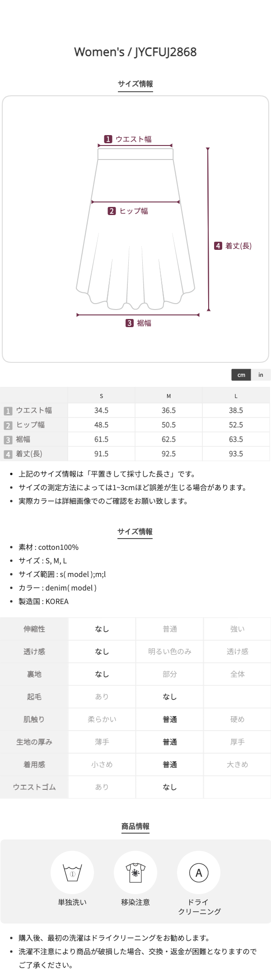Select the S column header in size table
This screenshot has width=271, height=980.
coord(101,396)
